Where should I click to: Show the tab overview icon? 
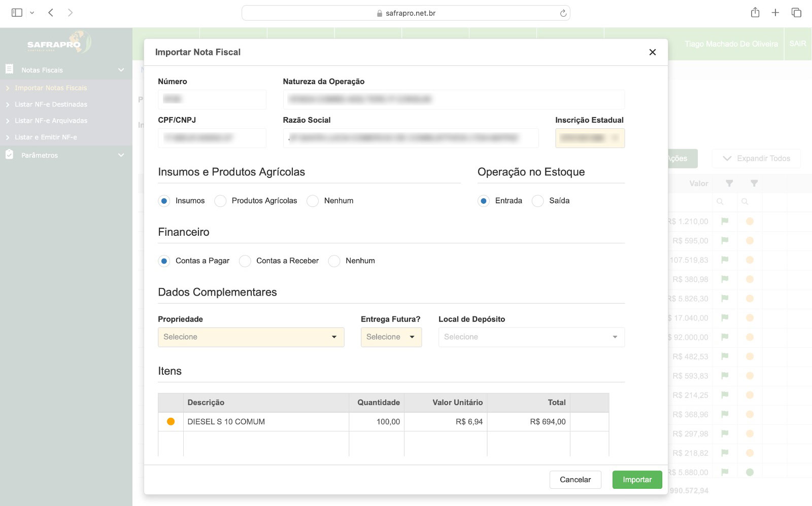[796, 13]
